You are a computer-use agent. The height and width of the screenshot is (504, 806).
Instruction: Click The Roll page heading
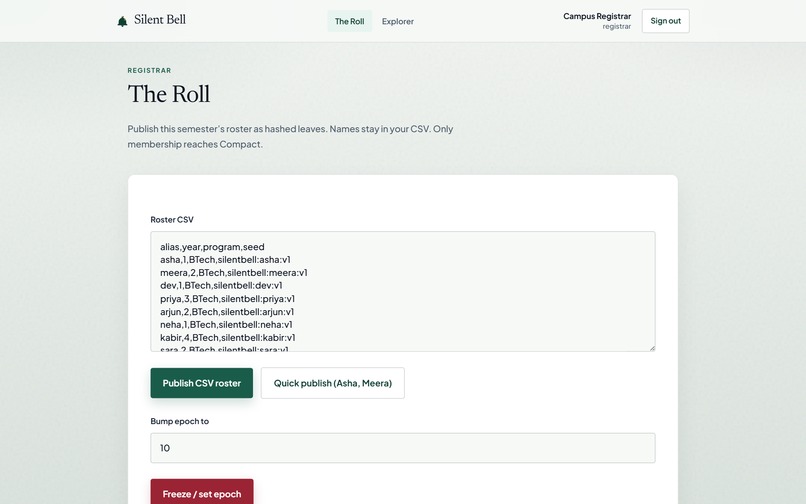point(169,94)
